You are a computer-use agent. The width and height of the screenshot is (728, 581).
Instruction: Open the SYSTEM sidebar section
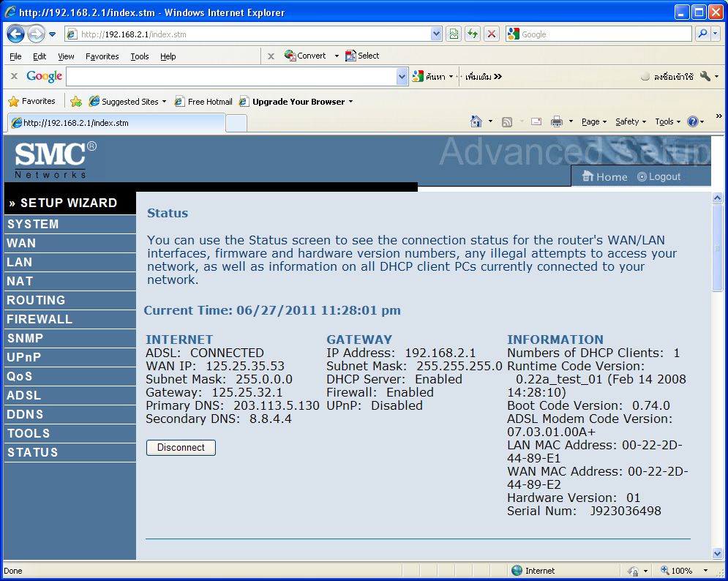(70, 224)
